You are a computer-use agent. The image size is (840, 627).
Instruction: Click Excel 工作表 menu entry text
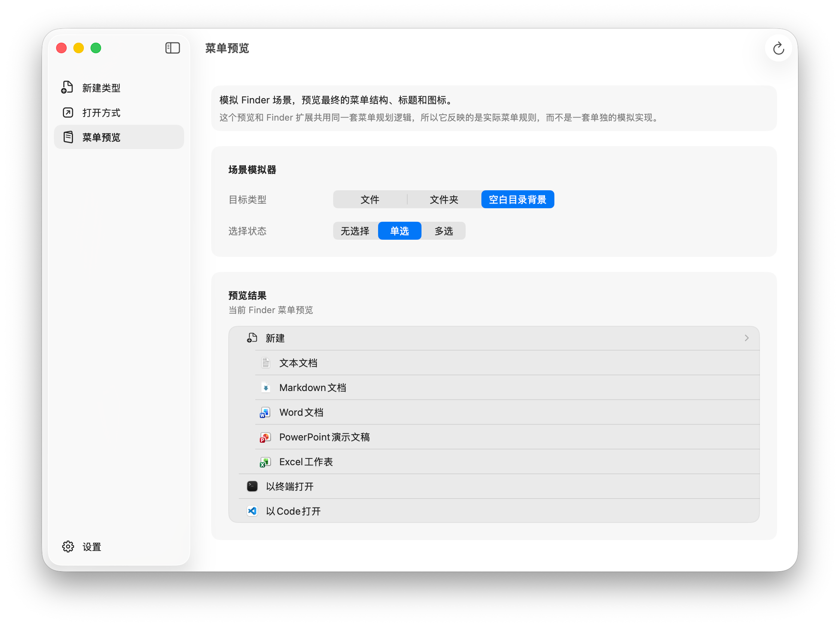306,461
